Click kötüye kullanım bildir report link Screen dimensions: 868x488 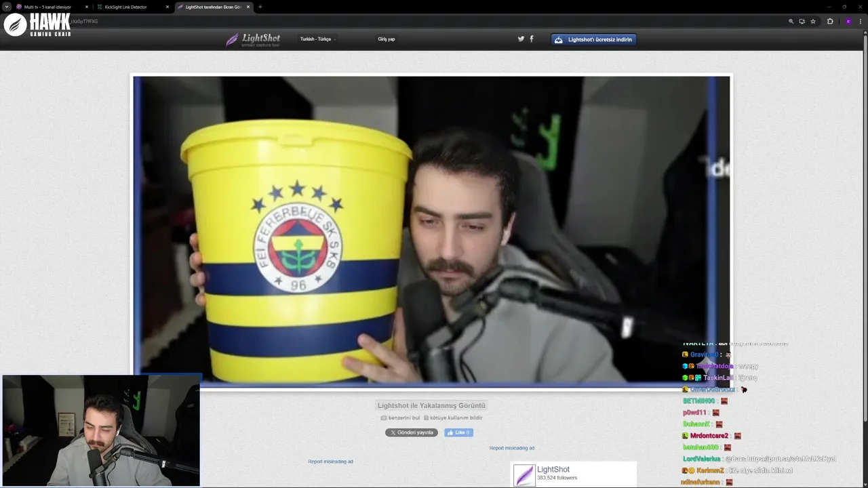(x=453, y=418)
